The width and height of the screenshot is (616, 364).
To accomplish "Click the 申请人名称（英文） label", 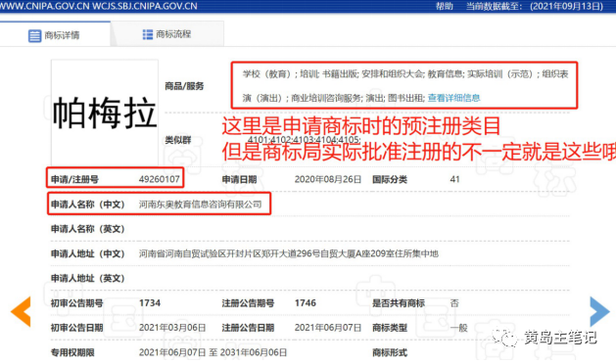I will (x=87, y=229).
